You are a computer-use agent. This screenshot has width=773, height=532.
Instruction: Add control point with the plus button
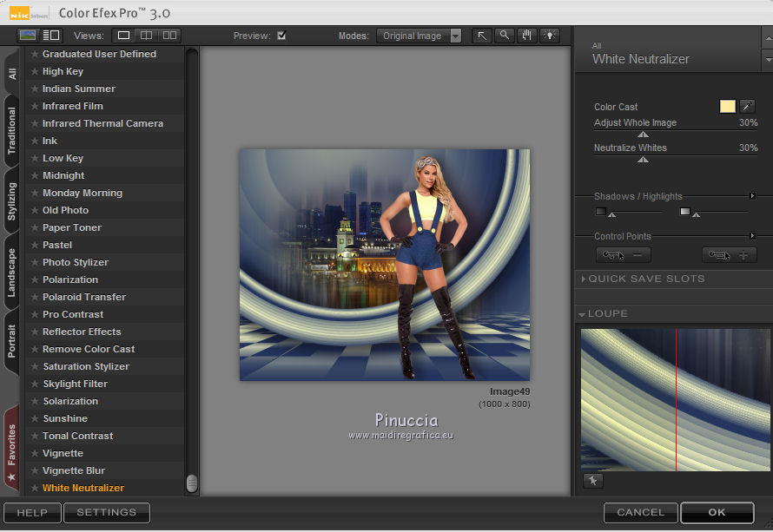pyautogui.click(x=730, y=254)
